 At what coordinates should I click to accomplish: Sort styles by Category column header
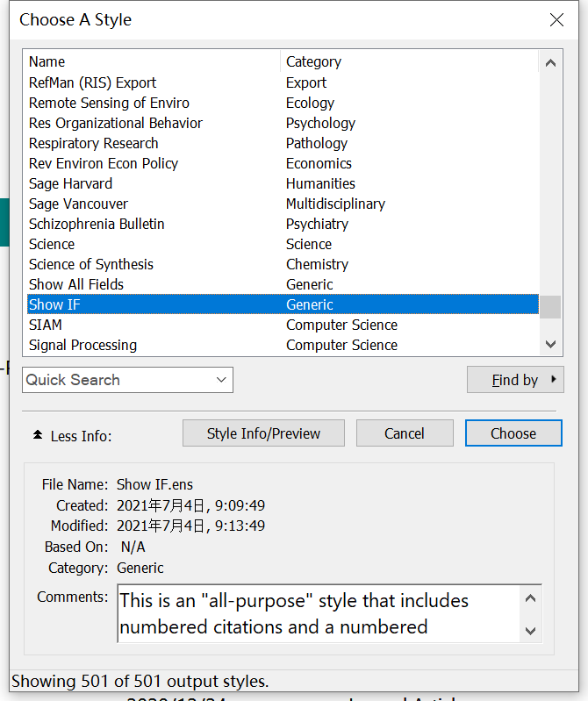(408, 61)
